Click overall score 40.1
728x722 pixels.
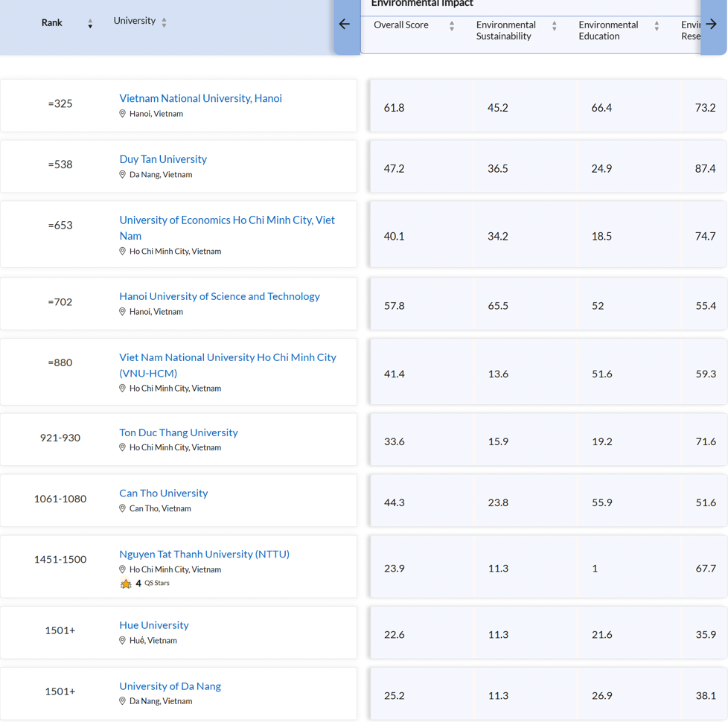pyautogui.click(x=395, y=237)
